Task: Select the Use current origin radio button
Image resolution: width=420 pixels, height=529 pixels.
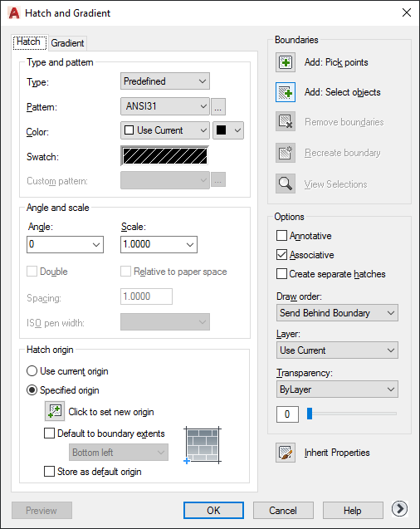Action: [x=32, y=371]
